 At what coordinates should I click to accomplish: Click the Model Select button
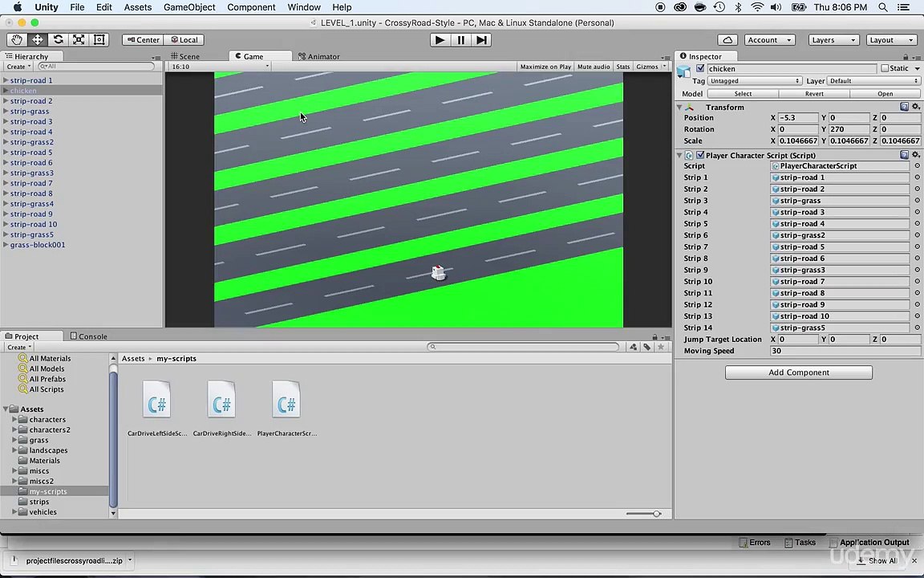click(x=743, y=94)
